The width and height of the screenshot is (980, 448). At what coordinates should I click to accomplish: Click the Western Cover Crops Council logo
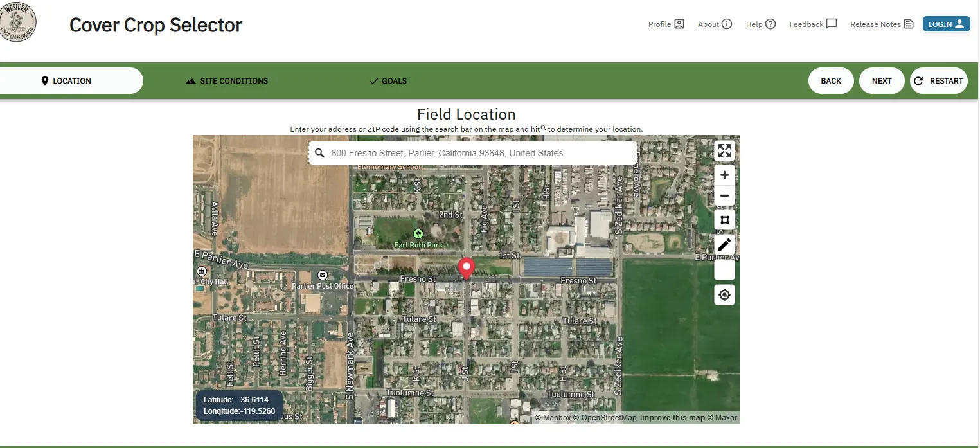19,21
